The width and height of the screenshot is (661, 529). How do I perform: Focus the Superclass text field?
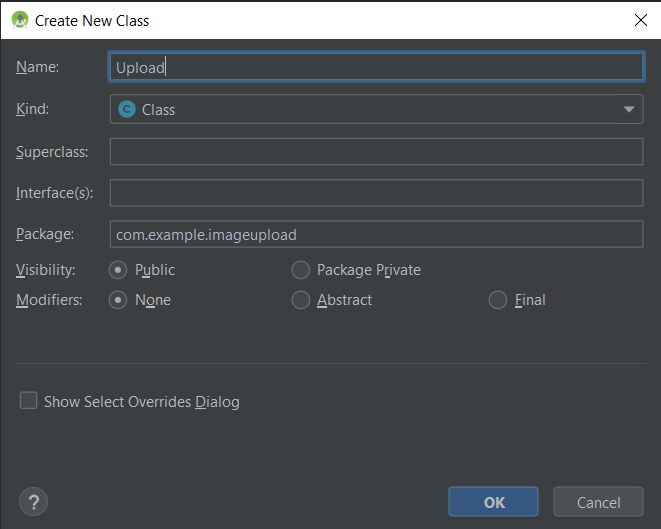click(x=375, y=152)
